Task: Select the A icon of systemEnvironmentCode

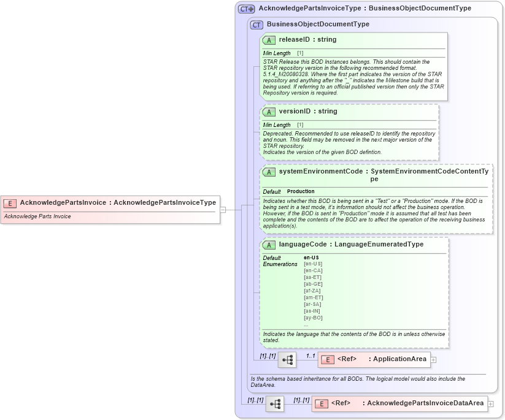Action: click(x=268, y=172)
